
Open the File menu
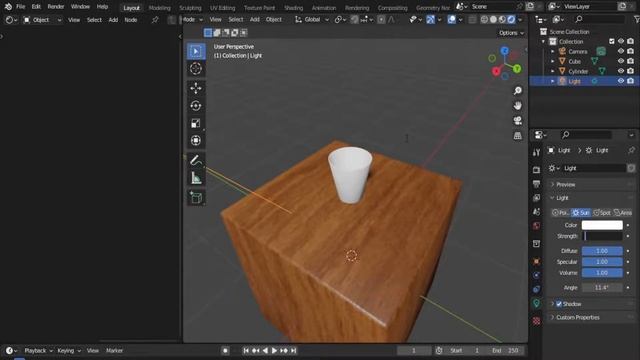point(20,7)
